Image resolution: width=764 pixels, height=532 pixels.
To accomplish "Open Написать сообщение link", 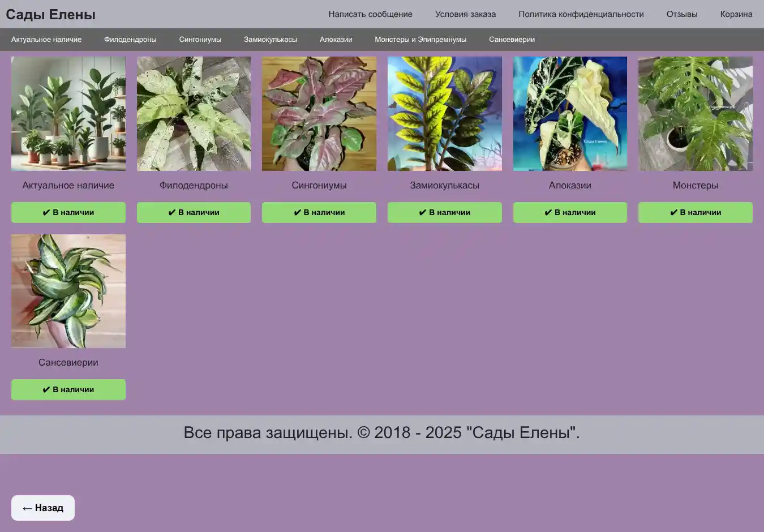I will [x=370, y=14].
